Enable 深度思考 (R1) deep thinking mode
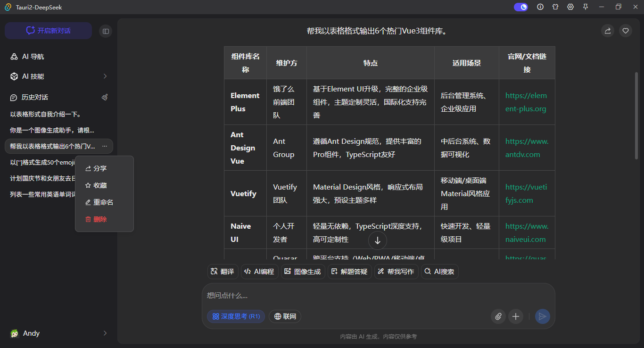The height and width of the screenshot is (348, 644). click(x=236, y=316)
